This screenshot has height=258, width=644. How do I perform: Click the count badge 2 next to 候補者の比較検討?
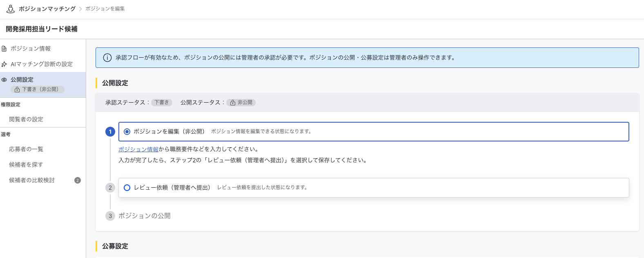[x=78, y=180]
